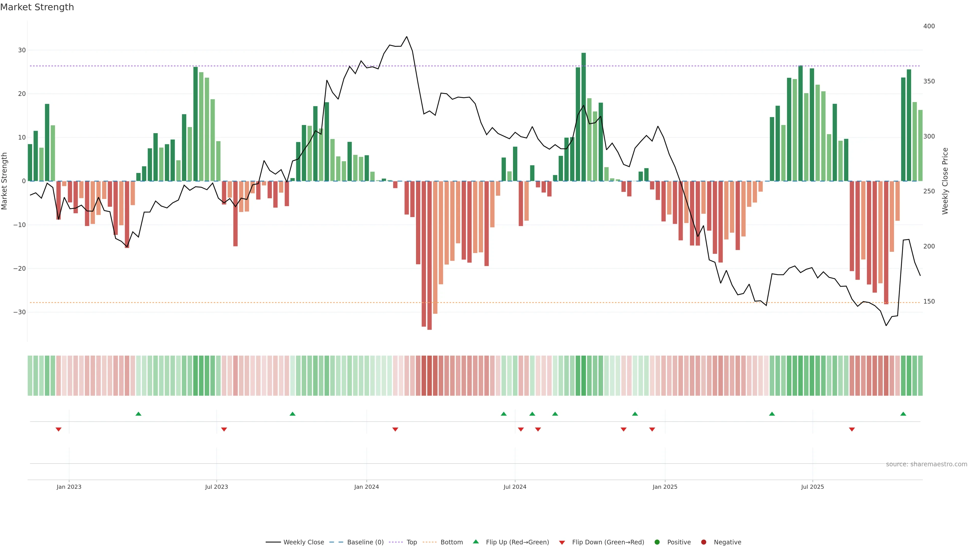Click the Jan 2025 x-axis label
The height and width of the screenshot is (551, 980).
tap(665, 487)
